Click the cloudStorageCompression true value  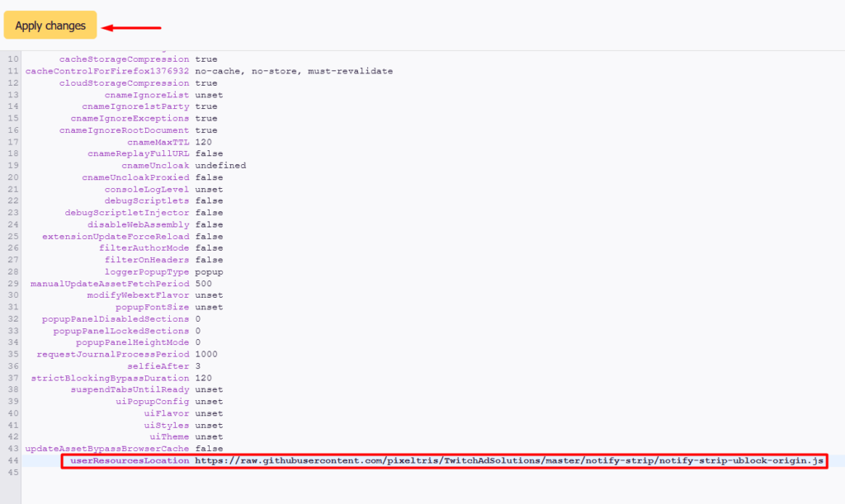(x=206, y=83)
